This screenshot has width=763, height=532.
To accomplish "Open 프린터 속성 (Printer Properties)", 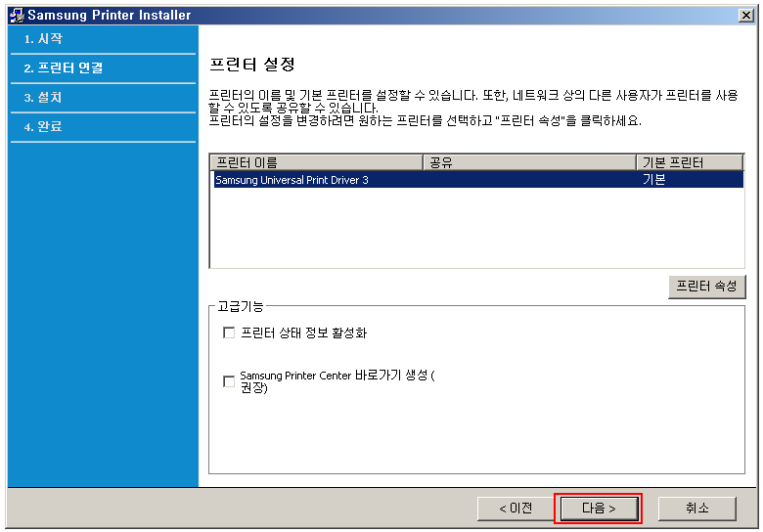I will pos(706,287).
